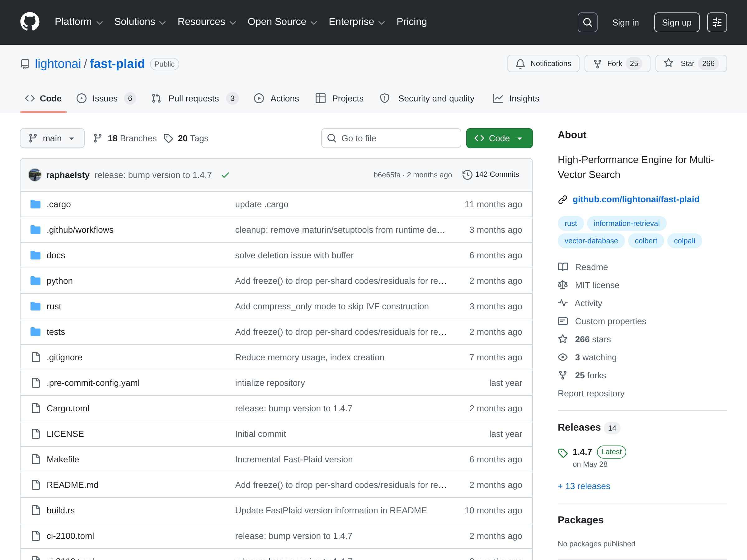This screenshot has height=560, width=747.
Task: Focus the Go to file search field
Action: (x=391, y=138)
